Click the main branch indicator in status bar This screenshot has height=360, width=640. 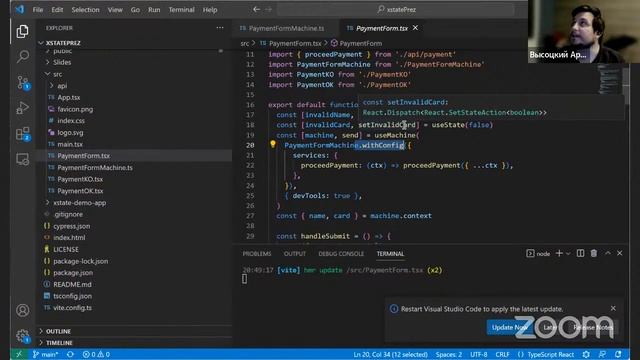pyautogui.click(x=45, y=354)
